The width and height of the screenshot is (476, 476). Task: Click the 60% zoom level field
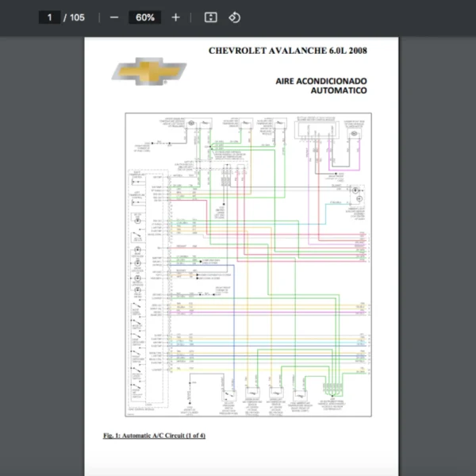point(144,17)
